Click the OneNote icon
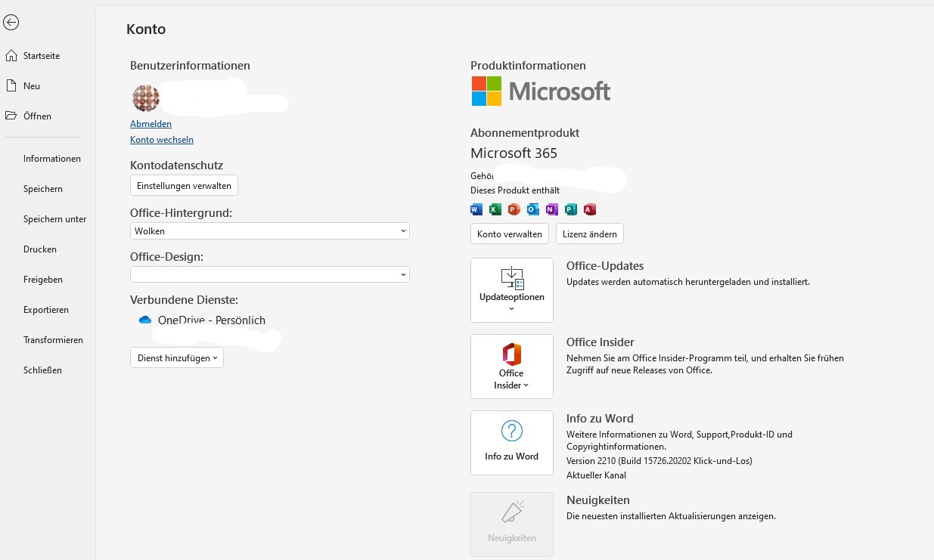934x560 pixels. click(552, 209)
